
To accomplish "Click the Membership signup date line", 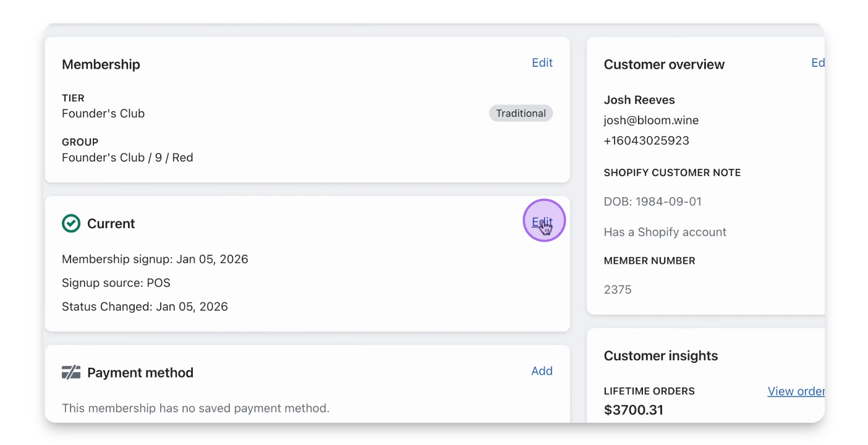I will point(155,260).
